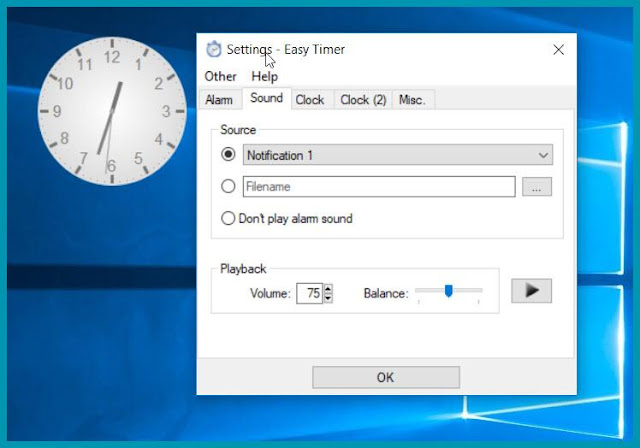The height and width of the screenshot is (448, 640).
Task: Open the Help menu
Action: pos(264,76)
